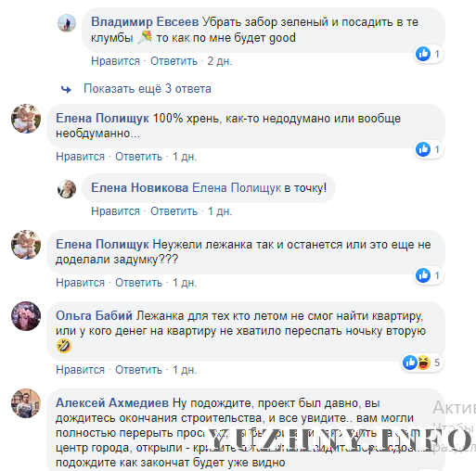This screenshot has height=471, width=476.
Task: Expand Показать ещё 3 ответа replies
Action: [148, 89]
